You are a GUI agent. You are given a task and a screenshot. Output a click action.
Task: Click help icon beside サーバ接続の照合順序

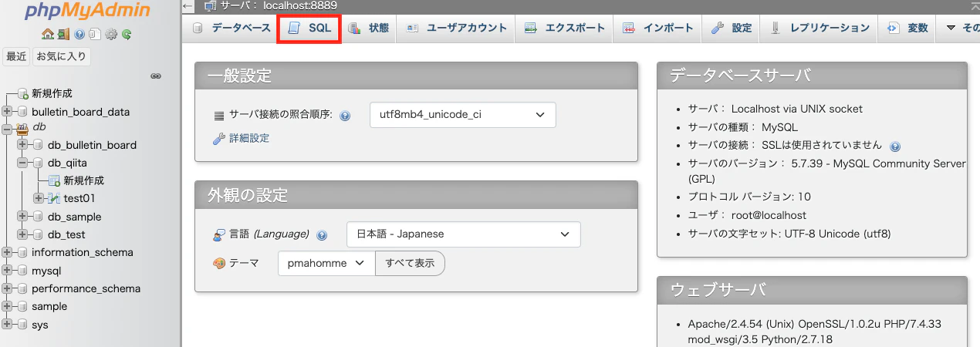(345, 116)
